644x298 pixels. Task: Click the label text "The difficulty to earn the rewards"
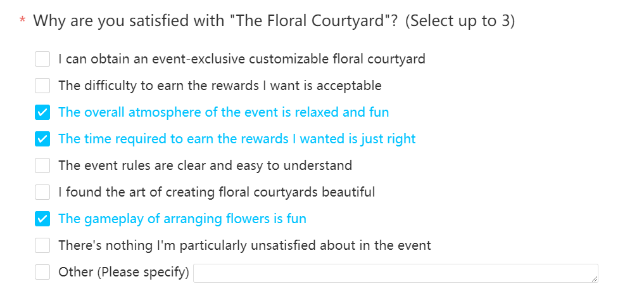220,86
